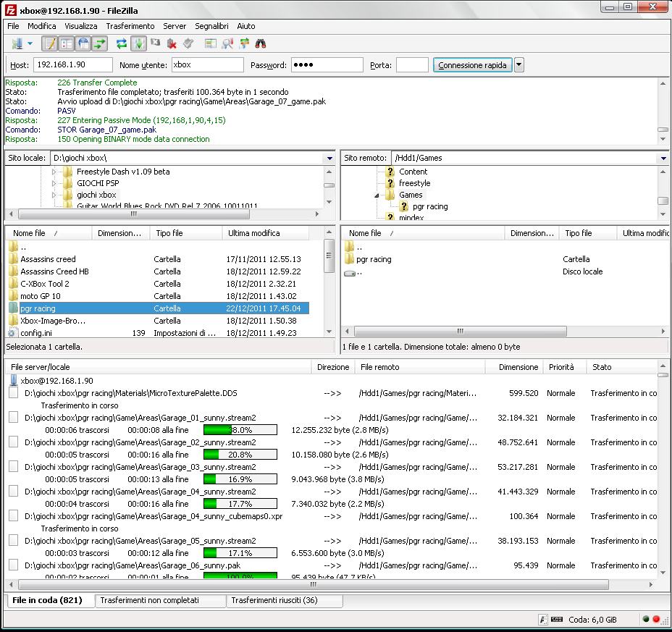The height and width of the screenshot is (632, 672).
Task: Expand the giochi xbox tree folder
Action: click(54, 195)
